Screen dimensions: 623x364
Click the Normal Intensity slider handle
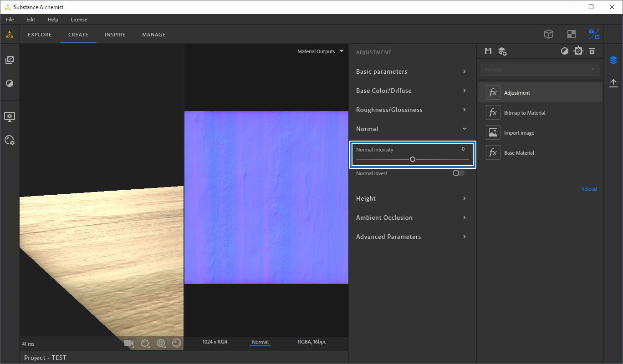coord(413,159)
